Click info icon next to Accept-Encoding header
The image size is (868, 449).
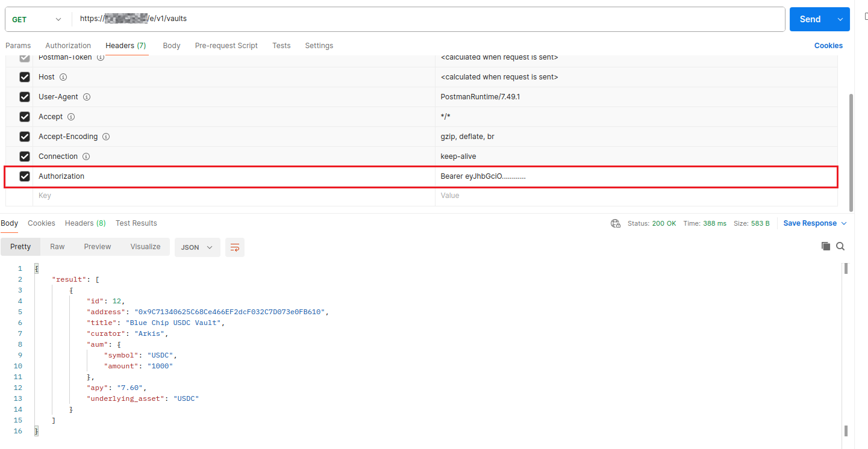(x=106, y=137)
